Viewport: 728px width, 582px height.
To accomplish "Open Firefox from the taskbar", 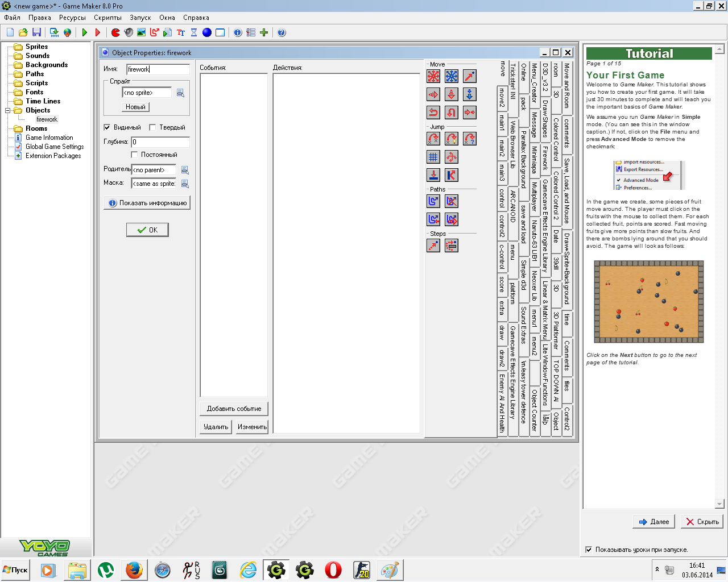I will point(134,570).
